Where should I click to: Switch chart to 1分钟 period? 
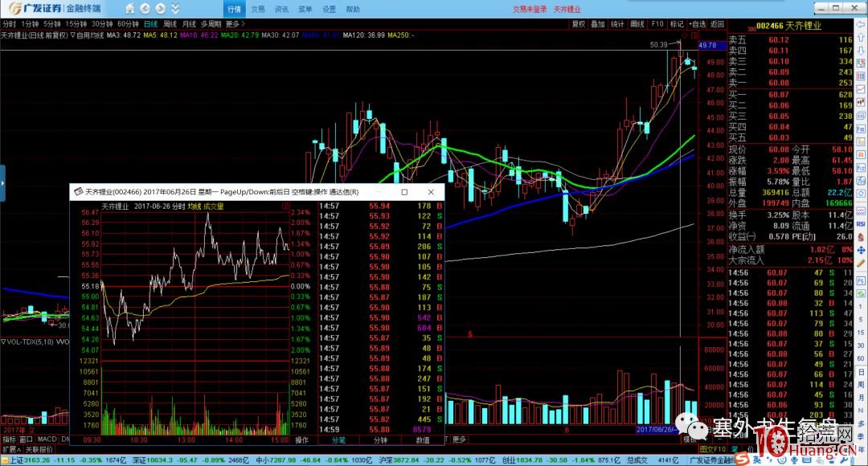click(x=30, y=24)
